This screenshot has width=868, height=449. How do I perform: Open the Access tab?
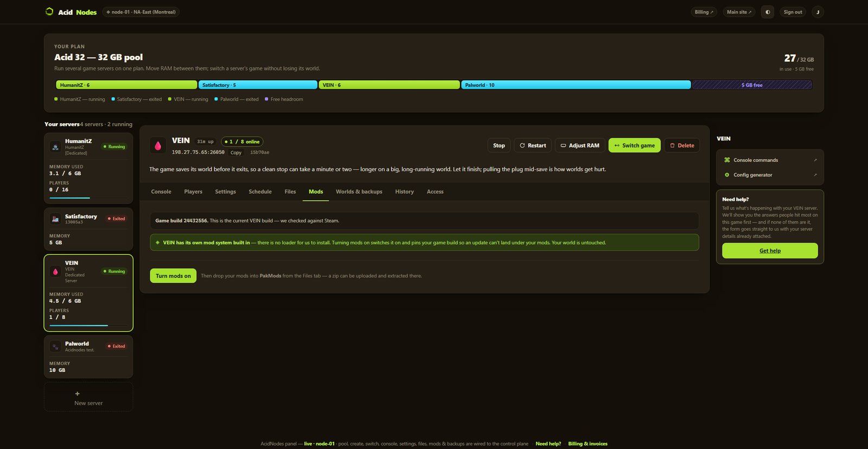435,192
